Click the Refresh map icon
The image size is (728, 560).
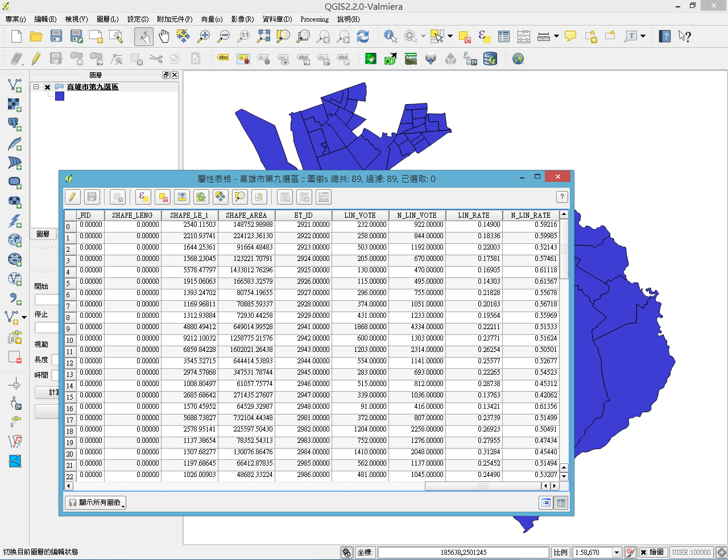click(363, 37)
